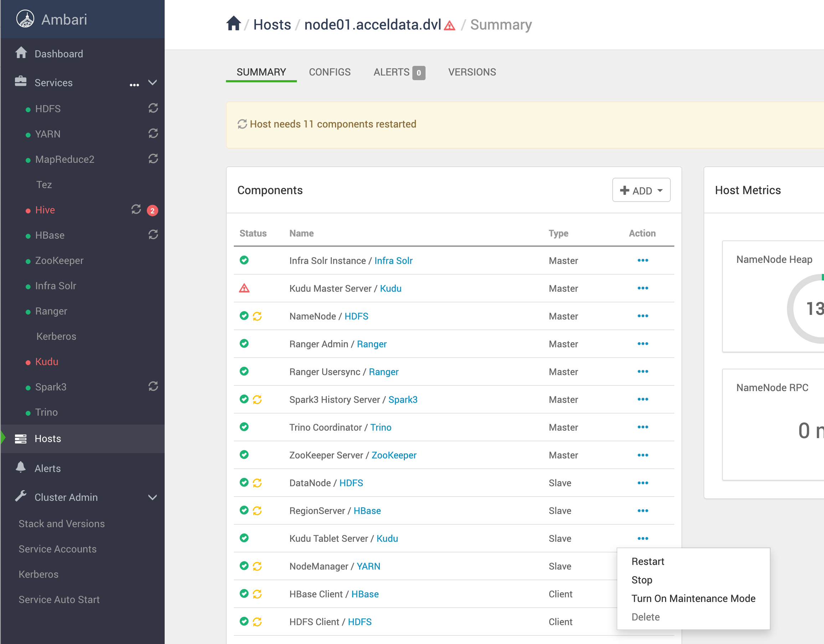
Task: Click the refresh icon in restart warning banner
Action: click(x=242, y=124)
